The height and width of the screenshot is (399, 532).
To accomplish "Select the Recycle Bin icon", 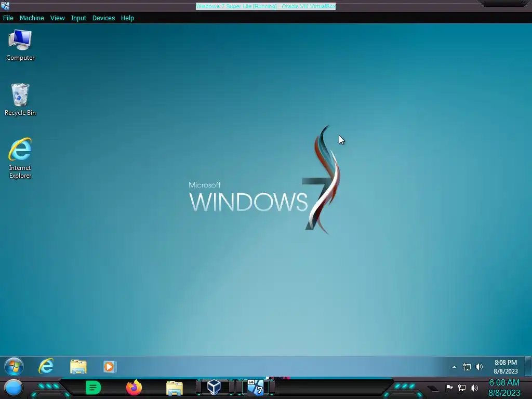I will (20, 100).
